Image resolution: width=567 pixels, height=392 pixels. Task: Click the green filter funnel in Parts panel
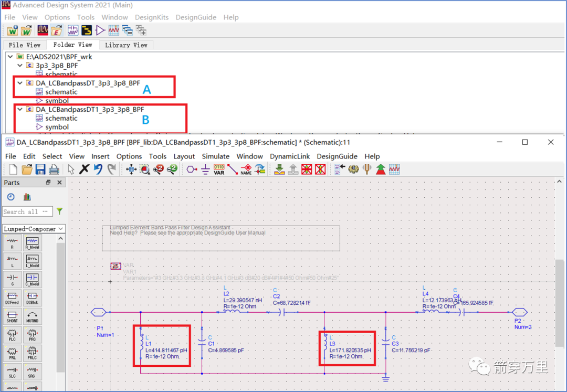click(x=60, y=211)
